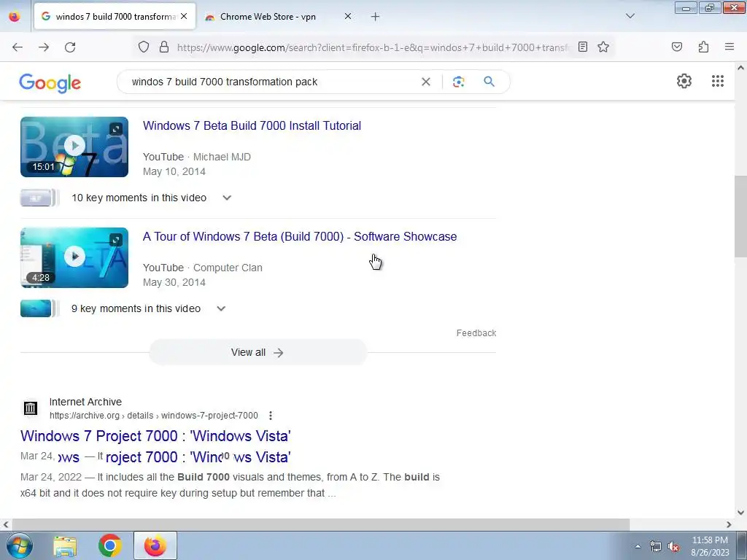Show hidden system tray icons
The height and width of the screenshot is (560, 747).
[638, 546]
